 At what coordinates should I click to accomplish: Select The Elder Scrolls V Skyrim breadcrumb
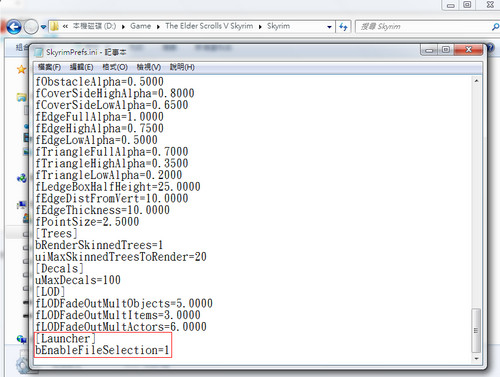(209, 26)
